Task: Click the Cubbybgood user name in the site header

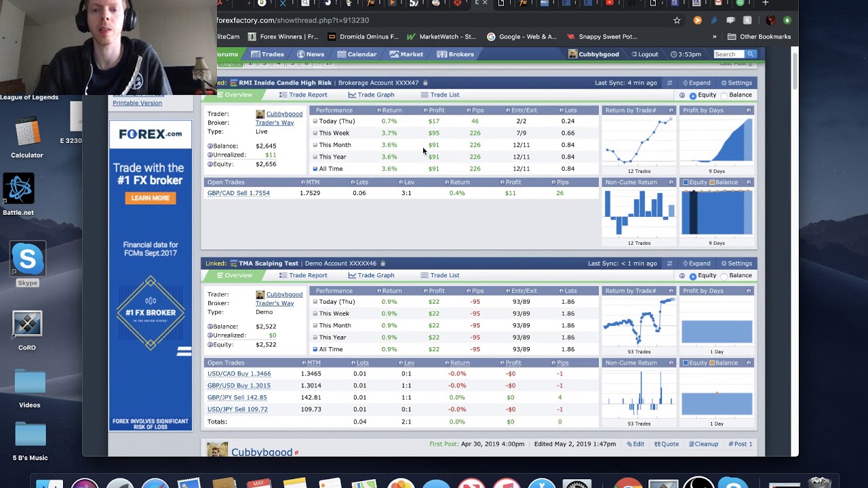Action: (598, 54)
